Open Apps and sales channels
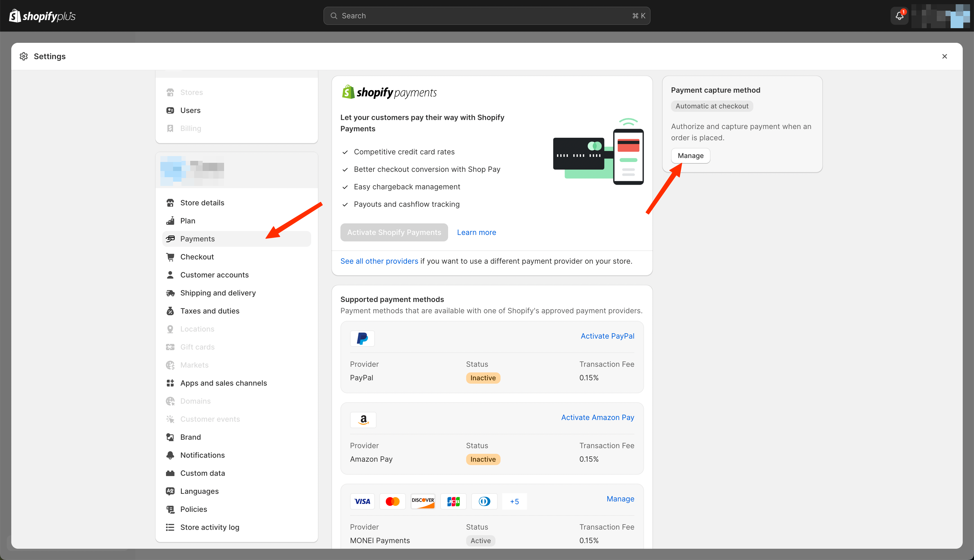 point(236,383)
